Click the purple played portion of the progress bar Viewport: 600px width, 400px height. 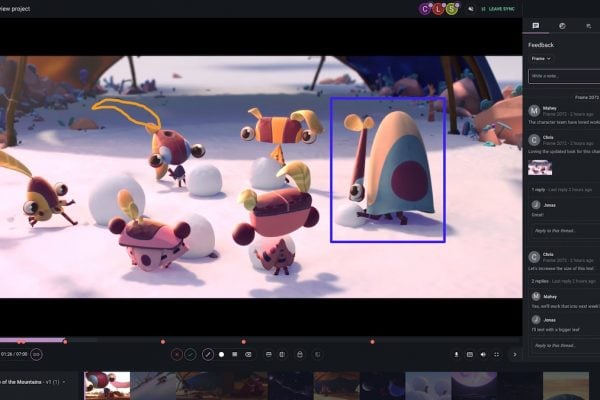32,340
